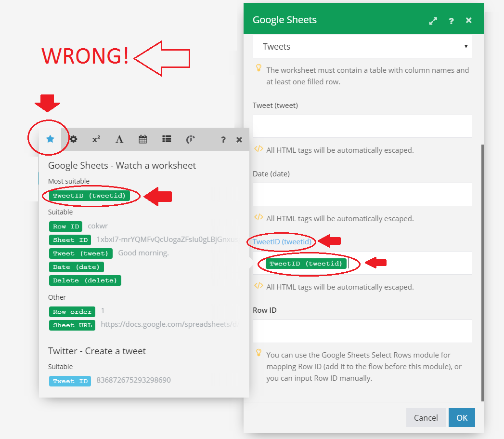
Task: Switch to the array functions list tab
Action: click(167, 139)
